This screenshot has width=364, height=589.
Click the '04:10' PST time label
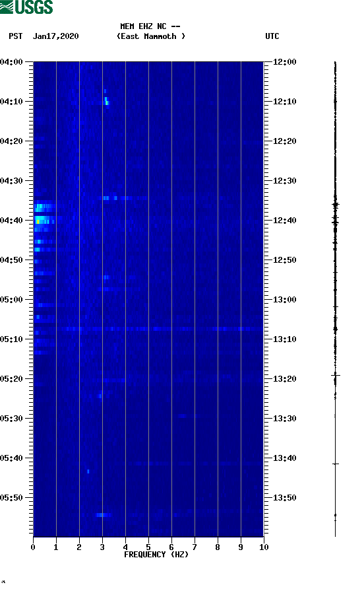click(12, 102)
